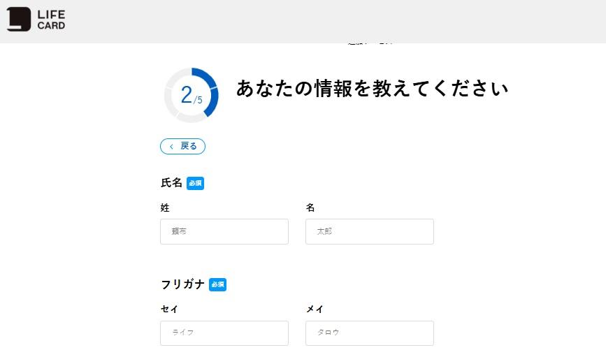606x364 pixels.
Task: Click the 姓 field label
Action: (165, 208)
